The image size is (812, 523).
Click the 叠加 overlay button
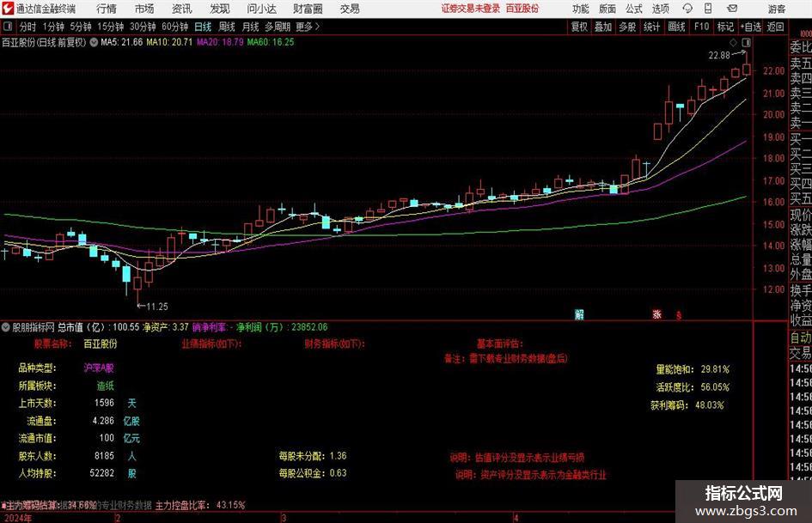coord(603,27)
